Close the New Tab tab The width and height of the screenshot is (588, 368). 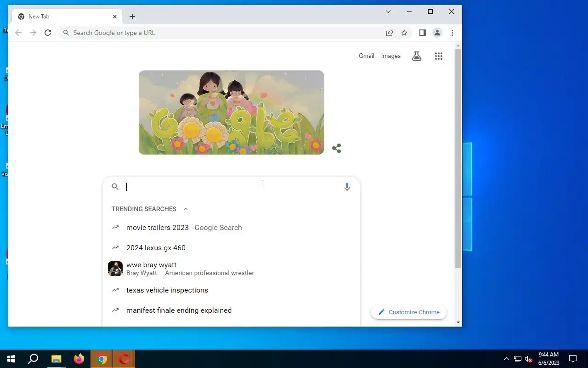(115, 17)
